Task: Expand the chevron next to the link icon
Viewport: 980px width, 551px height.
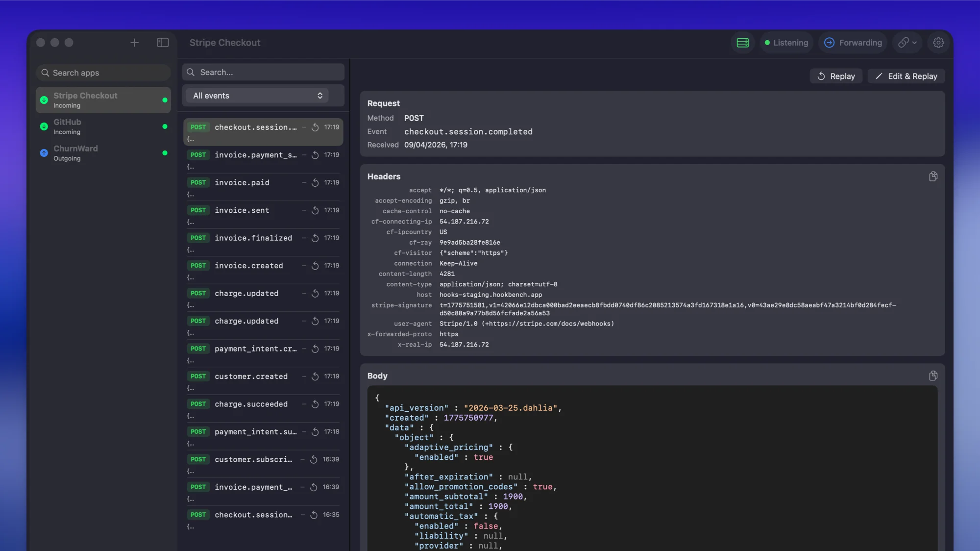Action: click(x=914, y=43)
